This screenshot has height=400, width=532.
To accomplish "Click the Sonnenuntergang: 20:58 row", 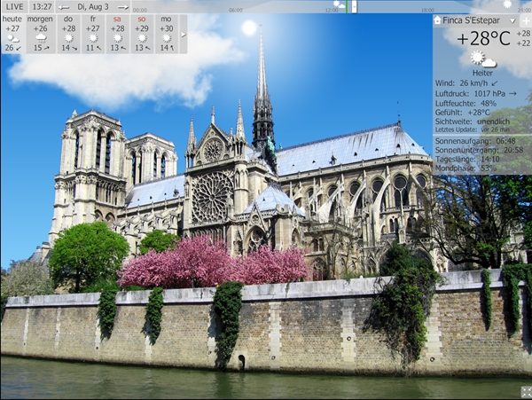I will coord(479,150).
